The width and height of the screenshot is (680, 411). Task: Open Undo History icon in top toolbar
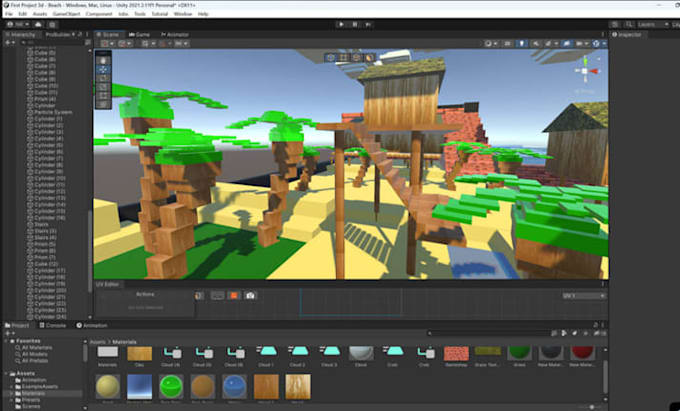[x=615, y=24]
